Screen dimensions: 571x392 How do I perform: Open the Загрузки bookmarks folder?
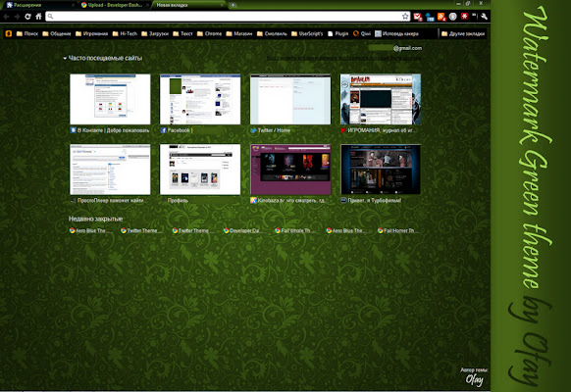pos(155,34)
